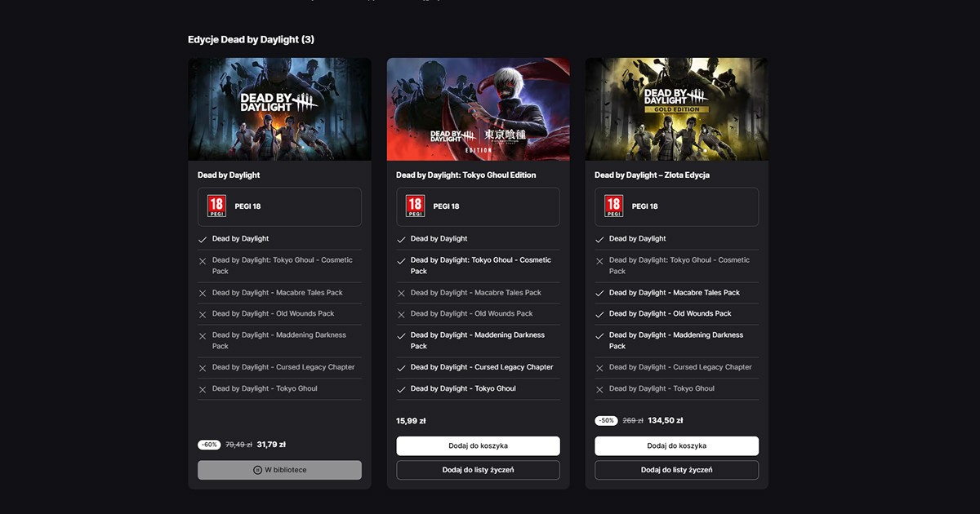The width and height of the screenshot is (980, 514).
Task: Click 'PEGI 18' label in Złota Edycja card
Action: 645,206
